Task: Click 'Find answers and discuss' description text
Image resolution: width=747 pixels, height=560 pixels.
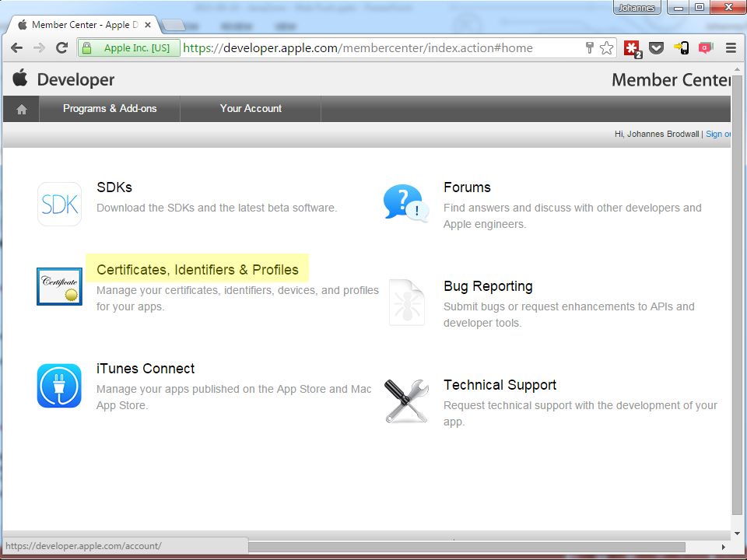Action: pyautogui.click(x=572, y=215)
